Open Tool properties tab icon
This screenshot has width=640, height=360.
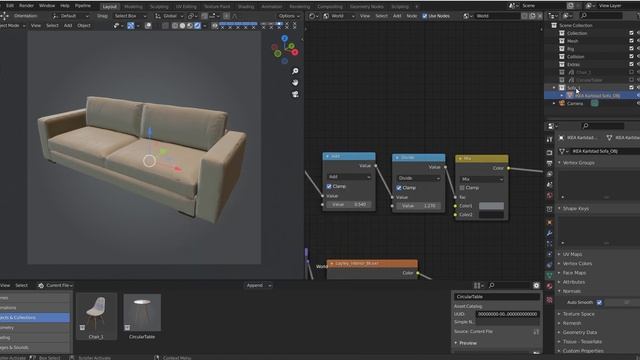pos(549,140)
